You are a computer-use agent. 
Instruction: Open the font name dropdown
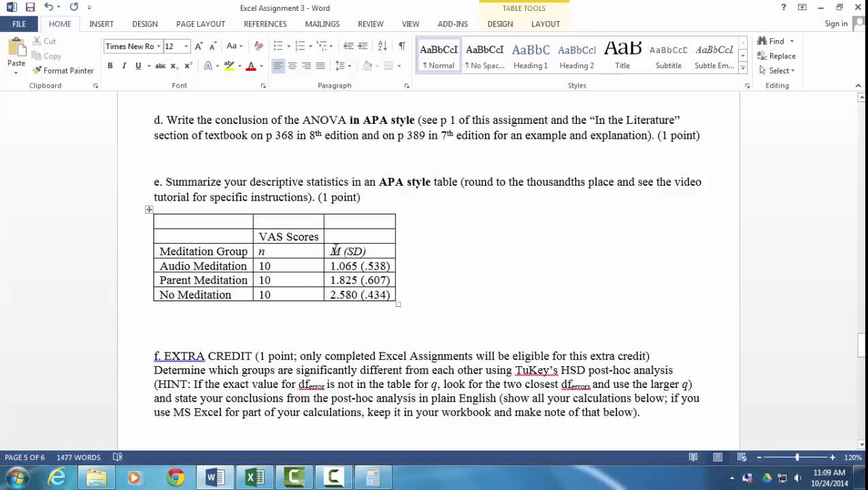[158, 46]
